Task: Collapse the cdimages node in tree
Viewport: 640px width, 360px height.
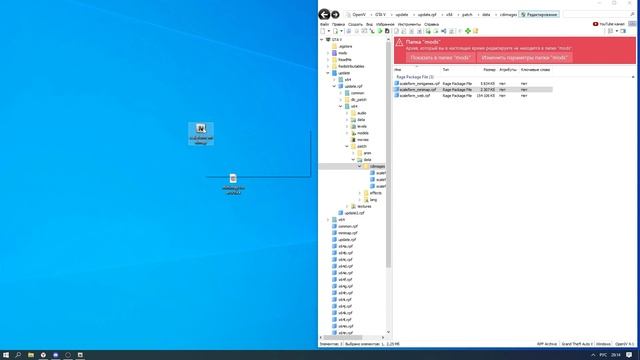Action: click(360, 166)
